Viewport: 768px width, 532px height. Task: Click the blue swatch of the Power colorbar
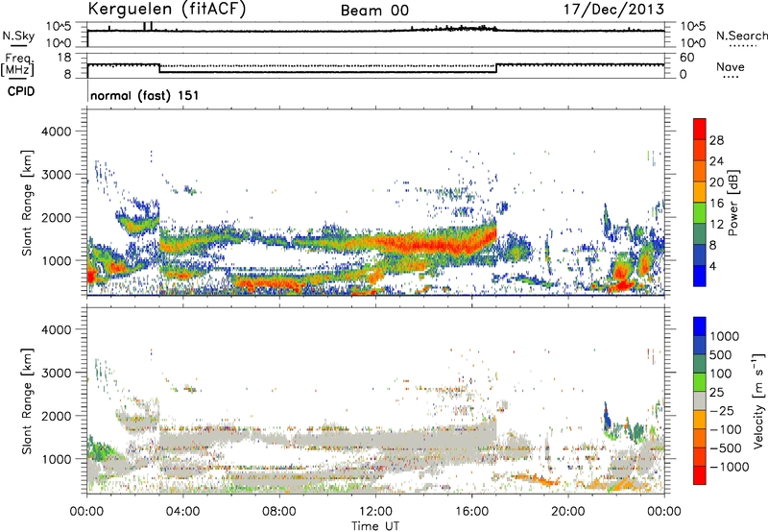[700, 276]
